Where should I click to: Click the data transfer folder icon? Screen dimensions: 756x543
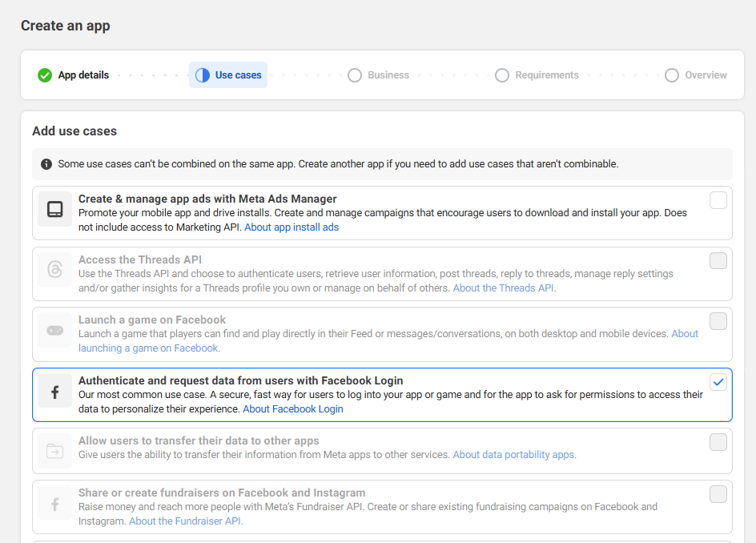click(x=54, y=452)
